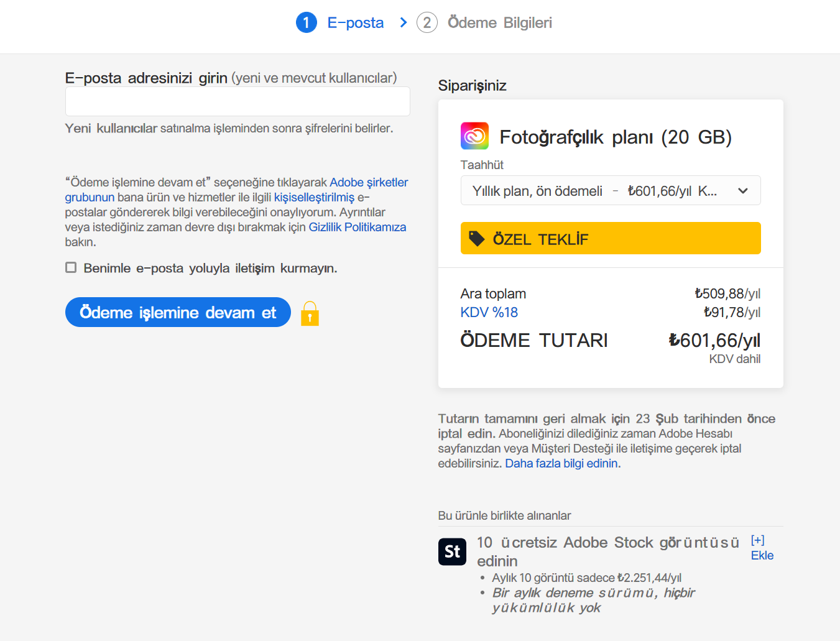Image resolution: width=840 pixels, height=641 pixels.
Task: Select the E-posta step tab
Action: 355,23
